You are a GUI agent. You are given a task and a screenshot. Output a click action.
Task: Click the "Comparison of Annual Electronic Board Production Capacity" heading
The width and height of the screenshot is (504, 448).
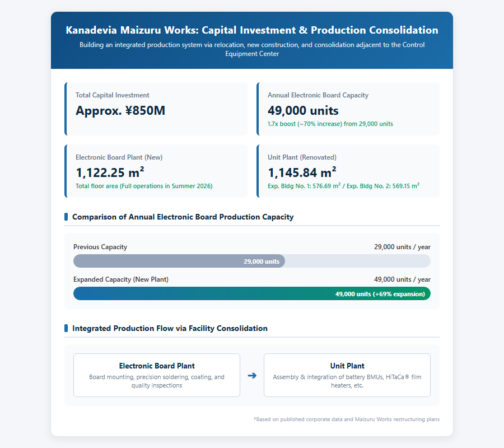(183, 217)
